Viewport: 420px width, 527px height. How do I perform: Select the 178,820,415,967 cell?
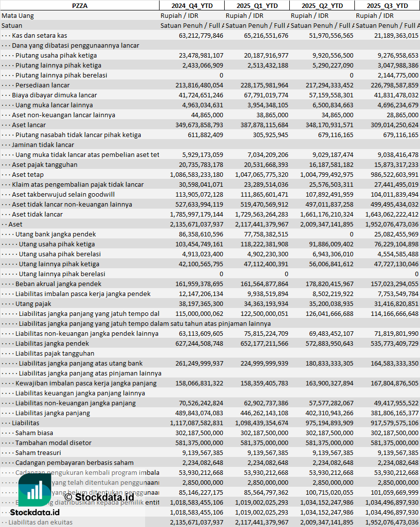click(330, 284)
